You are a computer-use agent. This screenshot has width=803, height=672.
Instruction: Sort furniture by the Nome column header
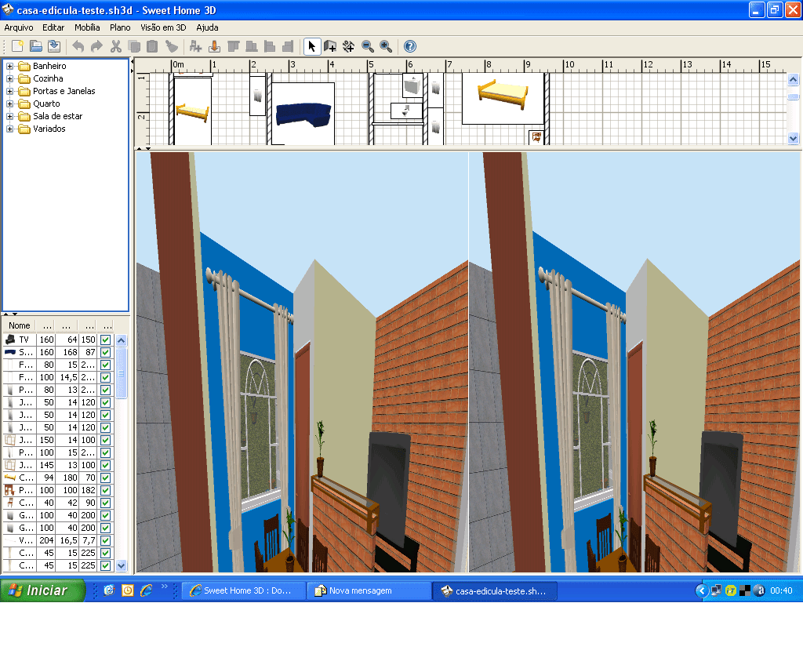coord(20,325)
